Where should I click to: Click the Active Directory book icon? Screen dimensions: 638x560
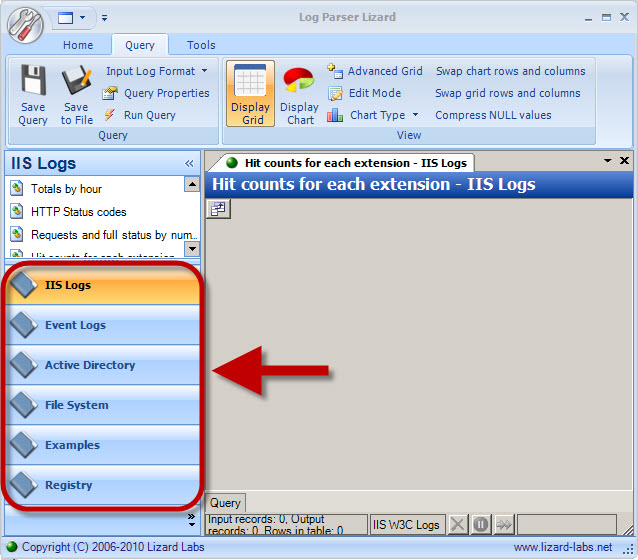[x=24, y=365]
